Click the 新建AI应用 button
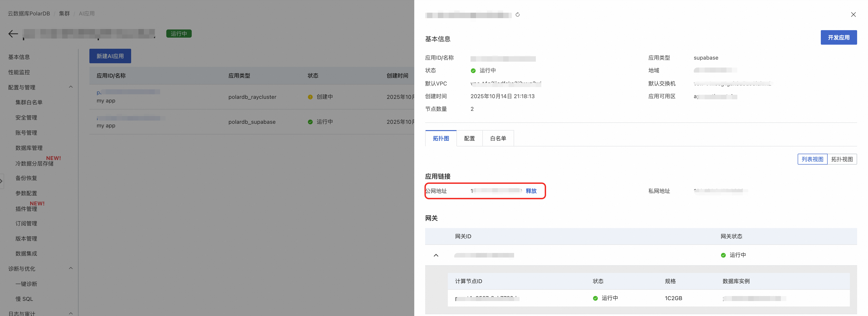Screen dimensions: 868x316 click(110, 56)
